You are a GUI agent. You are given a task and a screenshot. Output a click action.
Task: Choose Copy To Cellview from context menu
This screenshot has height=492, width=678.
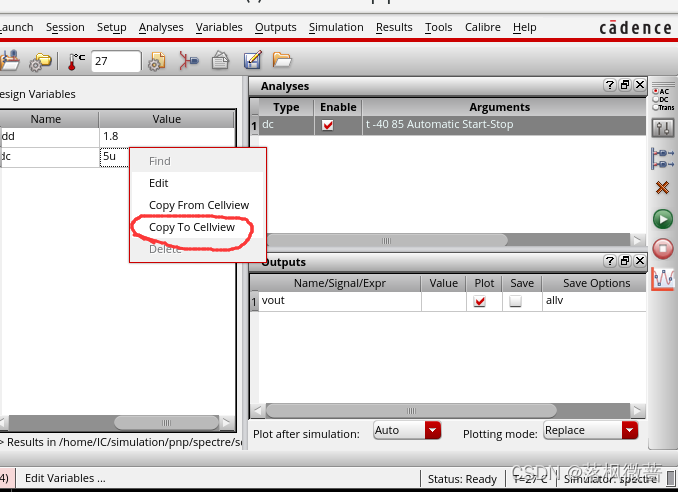192,227
